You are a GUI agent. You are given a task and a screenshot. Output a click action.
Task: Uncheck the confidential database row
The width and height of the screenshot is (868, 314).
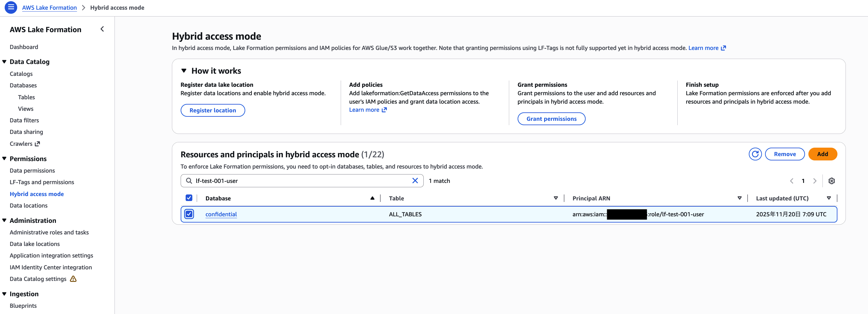[189, 214]
